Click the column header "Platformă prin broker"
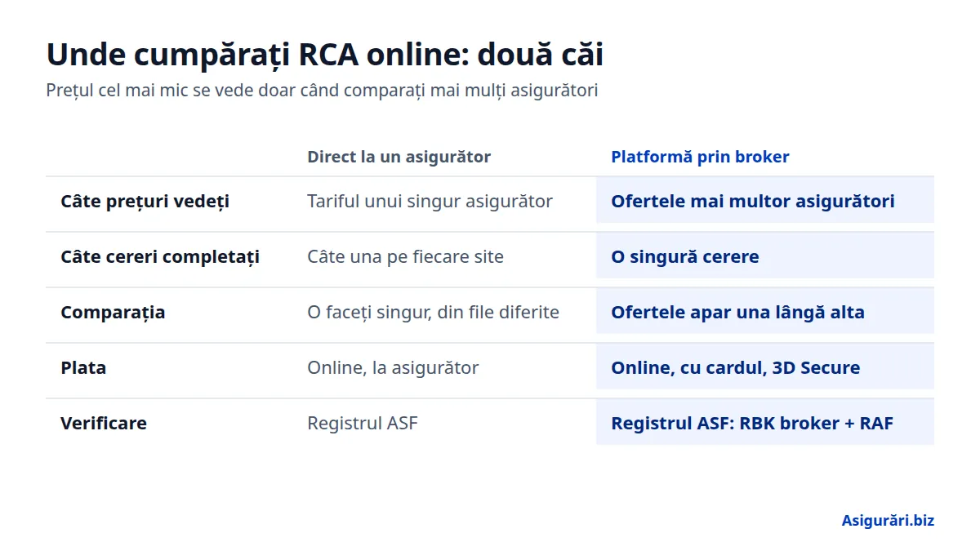The width and height of the screenshot is (980, 551). click(x=700, y=157)
